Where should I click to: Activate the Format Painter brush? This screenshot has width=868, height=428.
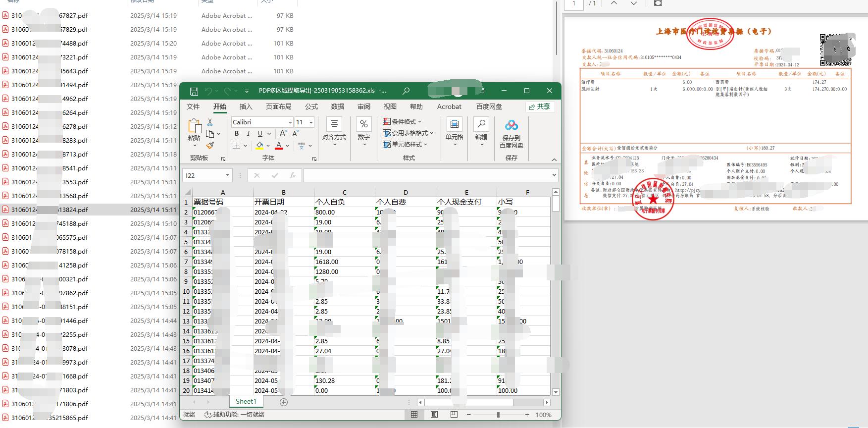(x=210, y=145)
